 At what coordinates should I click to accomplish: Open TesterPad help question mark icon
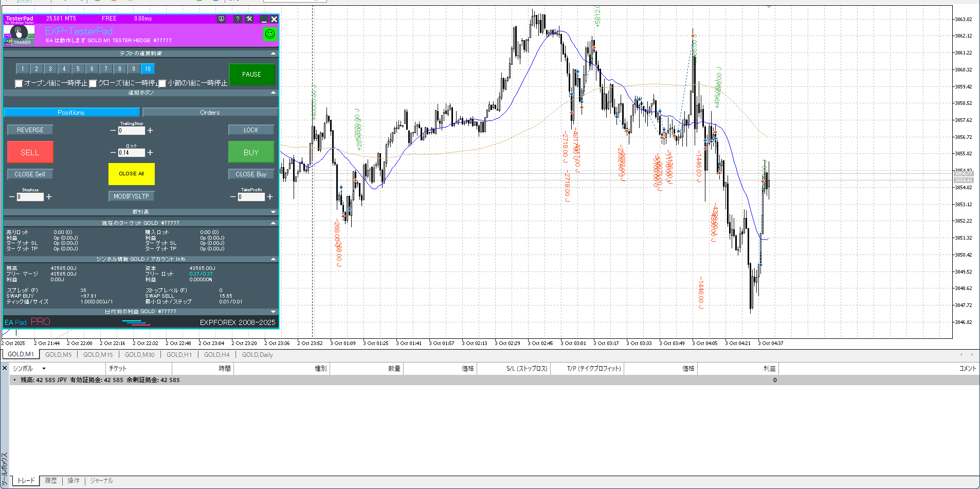tap(237, 19)
